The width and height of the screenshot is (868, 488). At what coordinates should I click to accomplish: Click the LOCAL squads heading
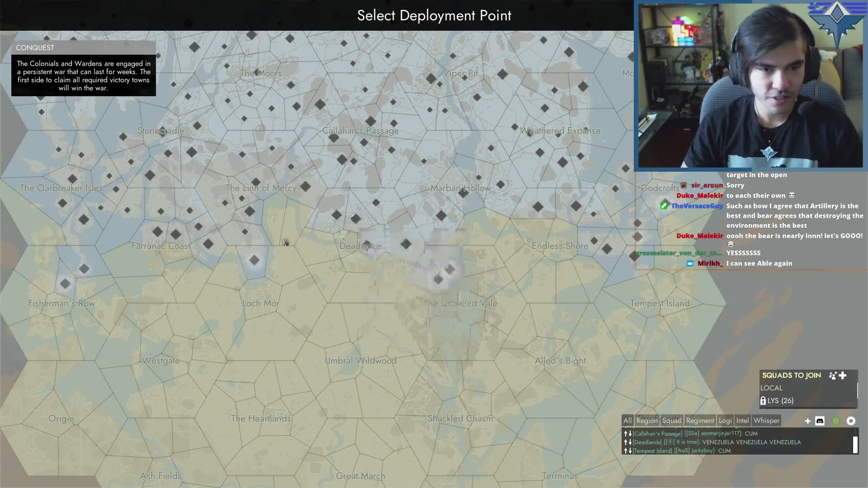(x=771, y=388)
